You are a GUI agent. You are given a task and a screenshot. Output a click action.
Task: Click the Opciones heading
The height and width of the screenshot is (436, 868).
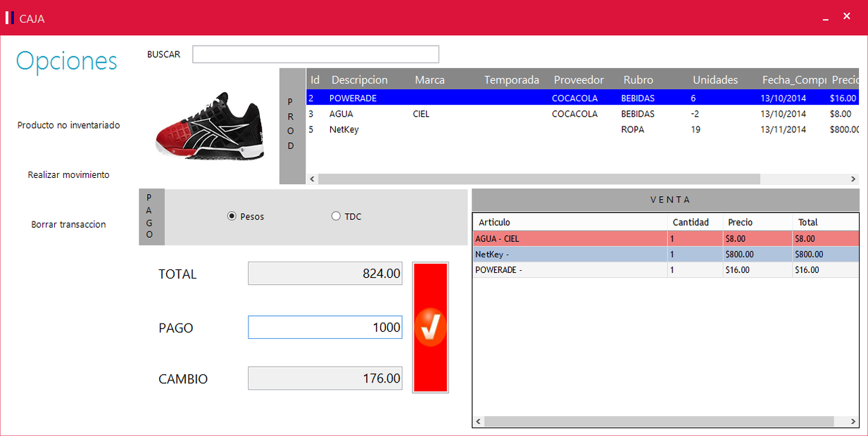[x=67, y=61]
